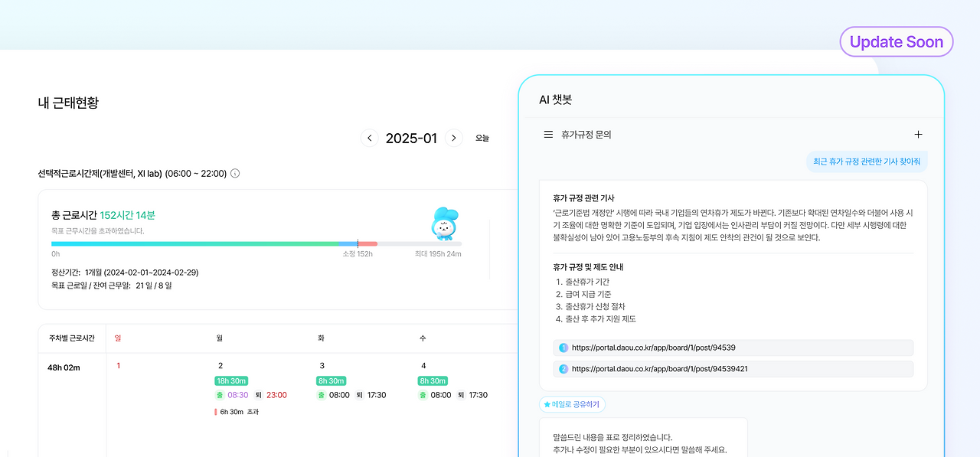Click the AI 챗봇 panel title

(556, 100)
